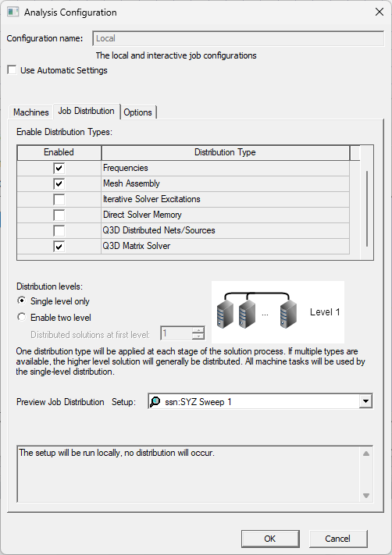The width and height of the screenshot is (392, 555).
Task: Click the Configuration name input field
Action: point(238,38)
